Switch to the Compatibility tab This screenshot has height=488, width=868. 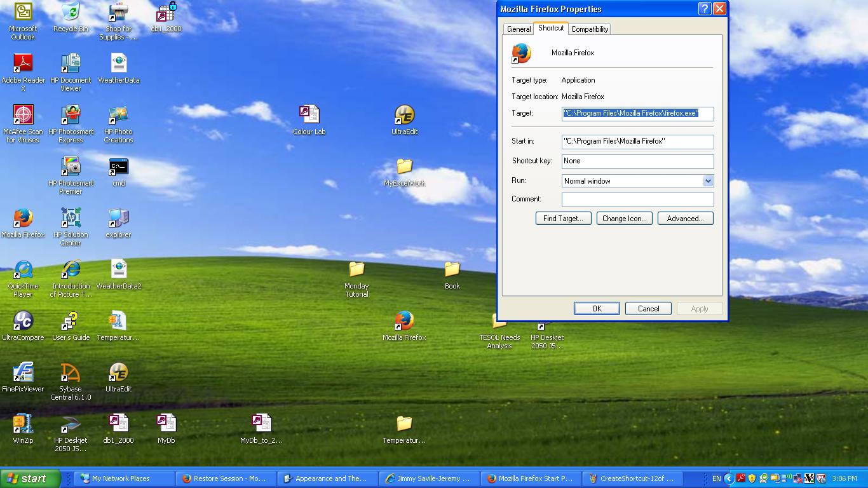coord(589,29)
